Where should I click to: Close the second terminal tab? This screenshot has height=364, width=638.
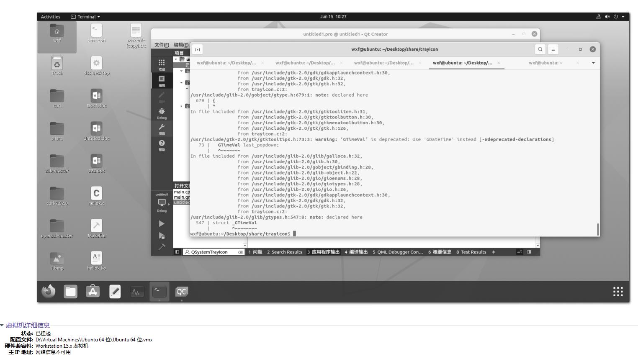341,63
